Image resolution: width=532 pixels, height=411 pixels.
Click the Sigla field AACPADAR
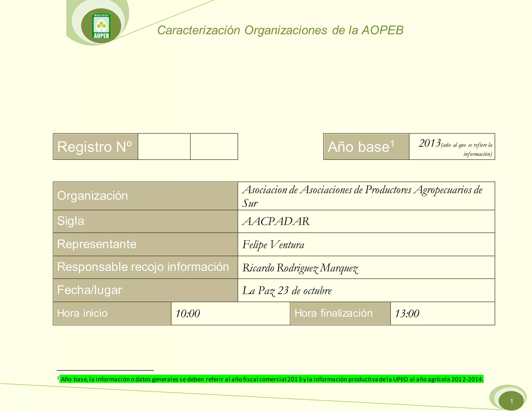[276, 221]
